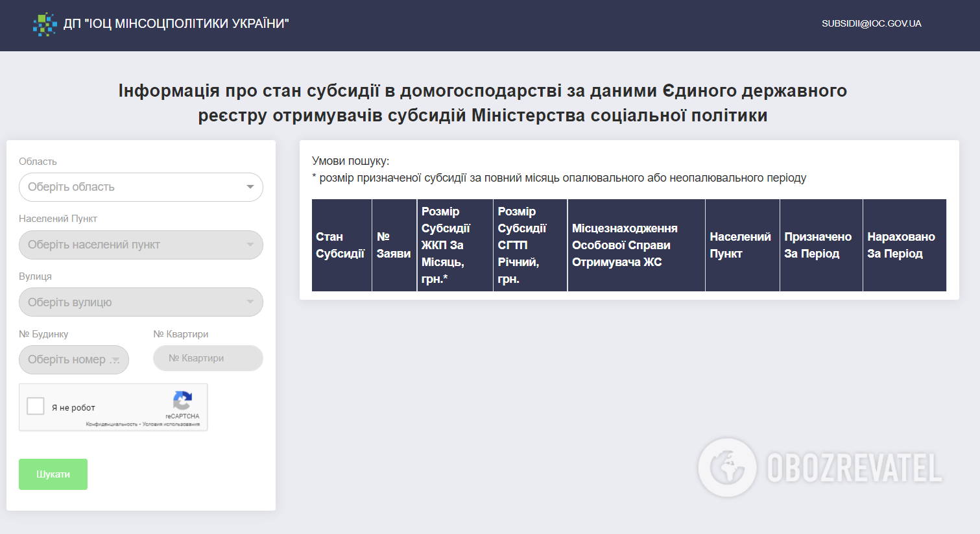
Task: Click the "Населений Пункт" table column header
Action: click(x=743, y=245)
